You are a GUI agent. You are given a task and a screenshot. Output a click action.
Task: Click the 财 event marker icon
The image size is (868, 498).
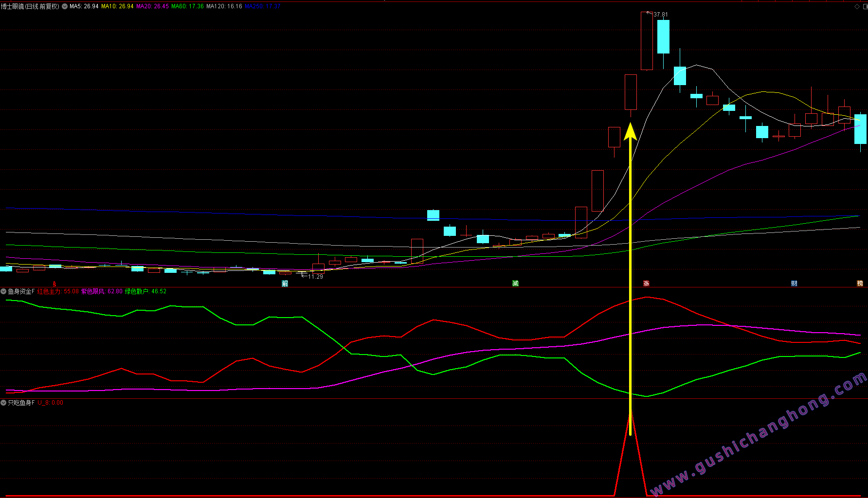click(794, 284)
